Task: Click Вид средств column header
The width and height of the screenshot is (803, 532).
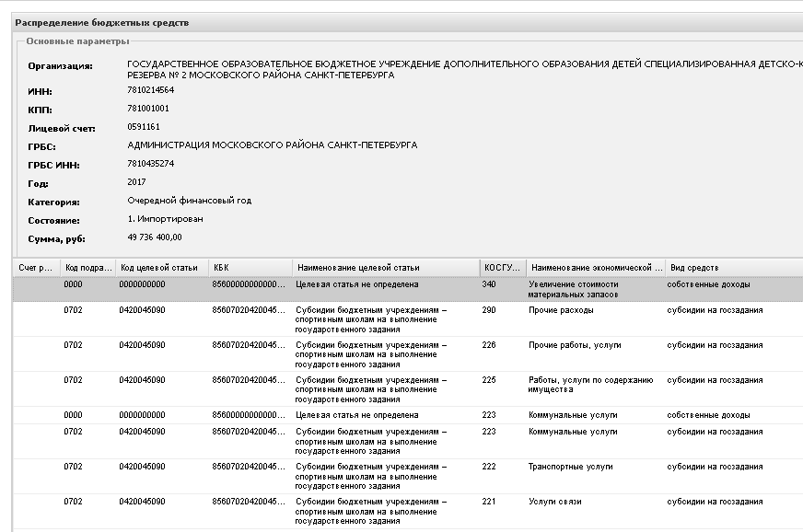Action: click(x=734, y=267)
